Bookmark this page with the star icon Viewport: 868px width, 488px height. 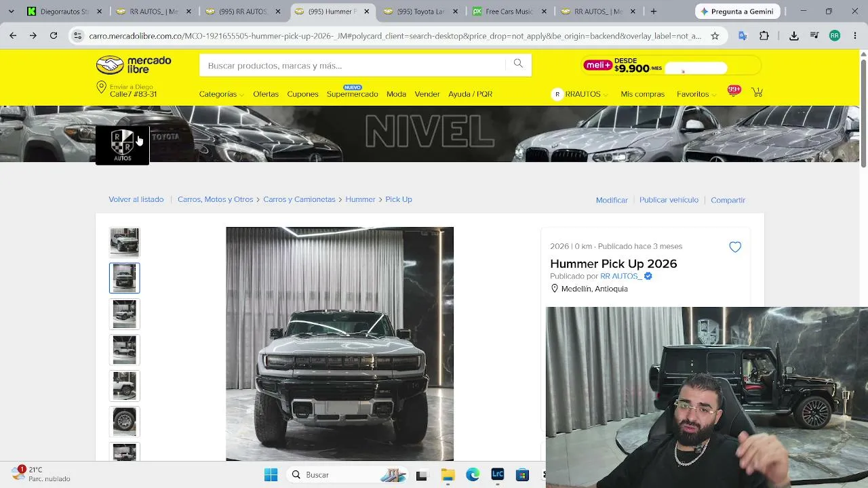click(x=715, y=36)
